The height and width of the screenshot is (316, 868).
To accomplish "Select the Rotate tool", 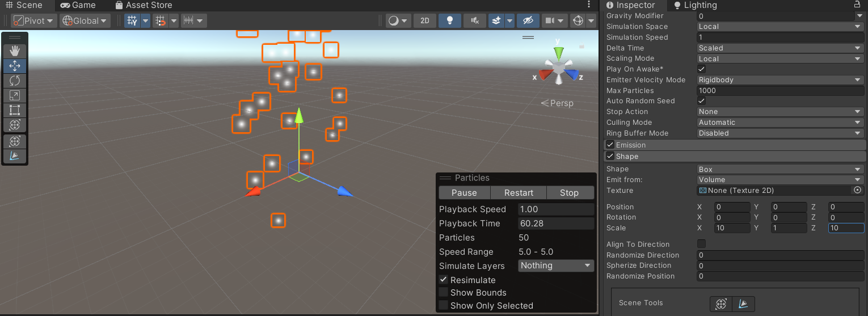I will point(15,81).
